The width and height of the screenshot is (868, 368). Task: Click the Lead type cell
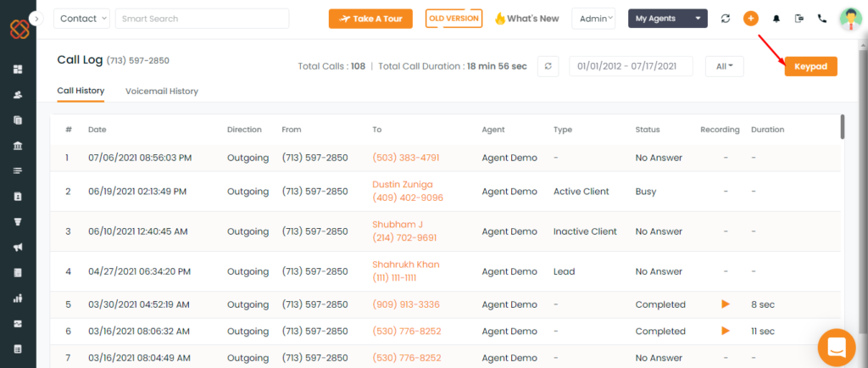point(564,271)
